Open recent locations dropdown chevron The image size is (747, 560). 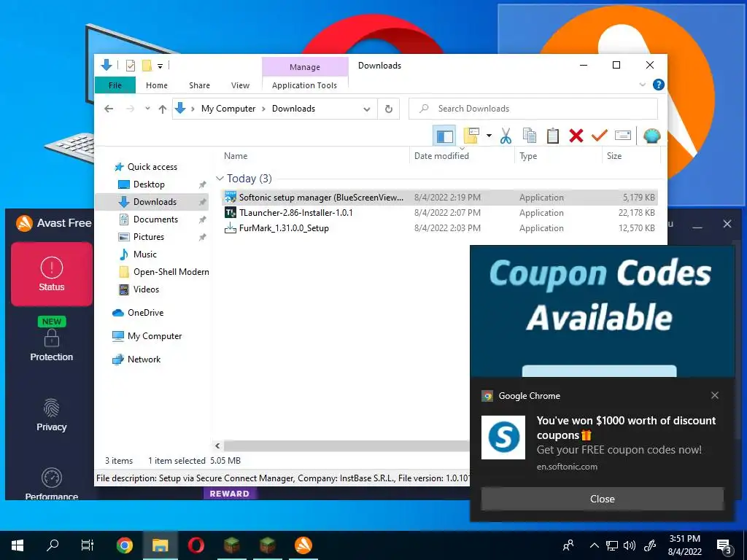pyautogui.click(x=147, y=109)
